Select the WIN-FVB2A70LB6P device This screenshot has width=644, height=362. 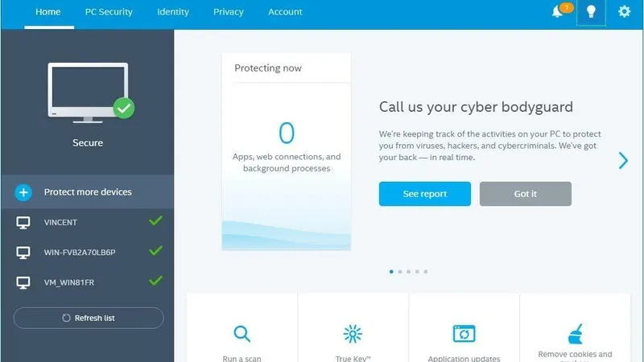[x=88, y=253]
